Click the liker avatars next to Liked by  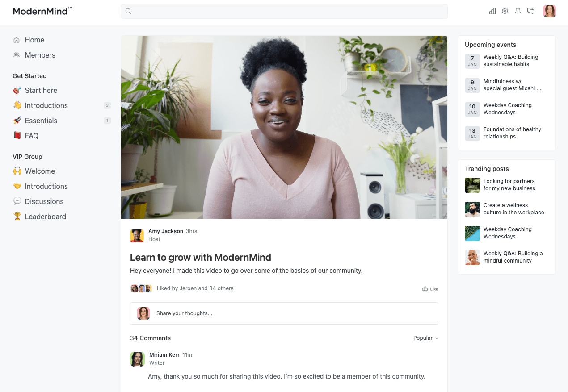[141, 288]
